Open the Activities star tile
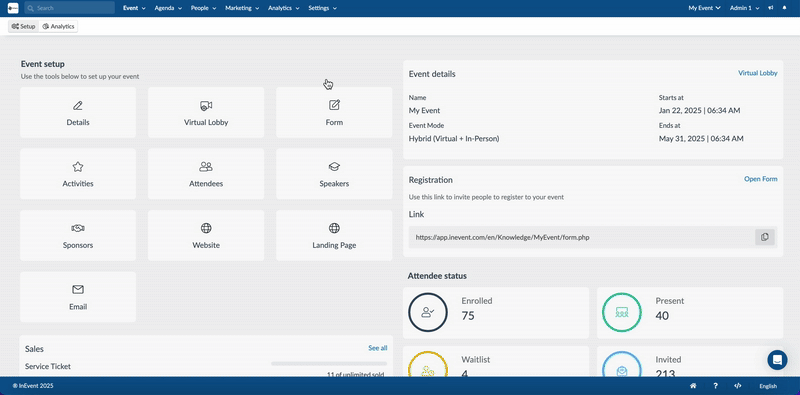This screenshot has width=800, height=395. tap(78, 174)
